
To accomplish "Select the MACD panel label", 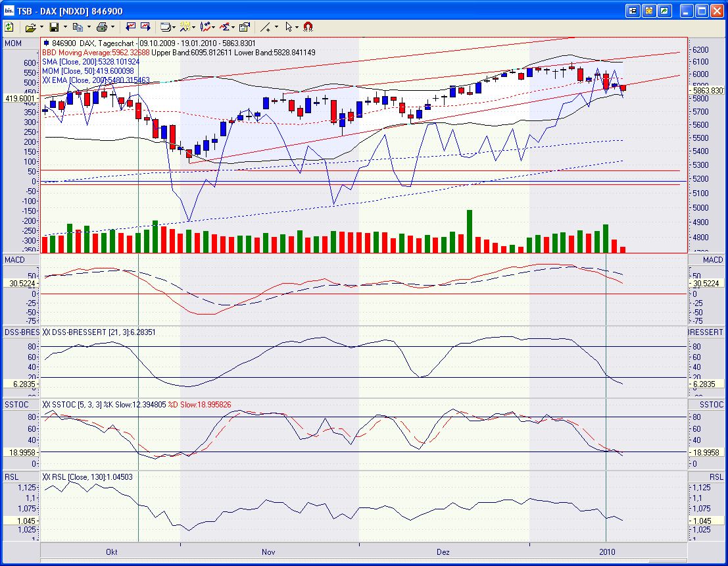I will (14, 259).
